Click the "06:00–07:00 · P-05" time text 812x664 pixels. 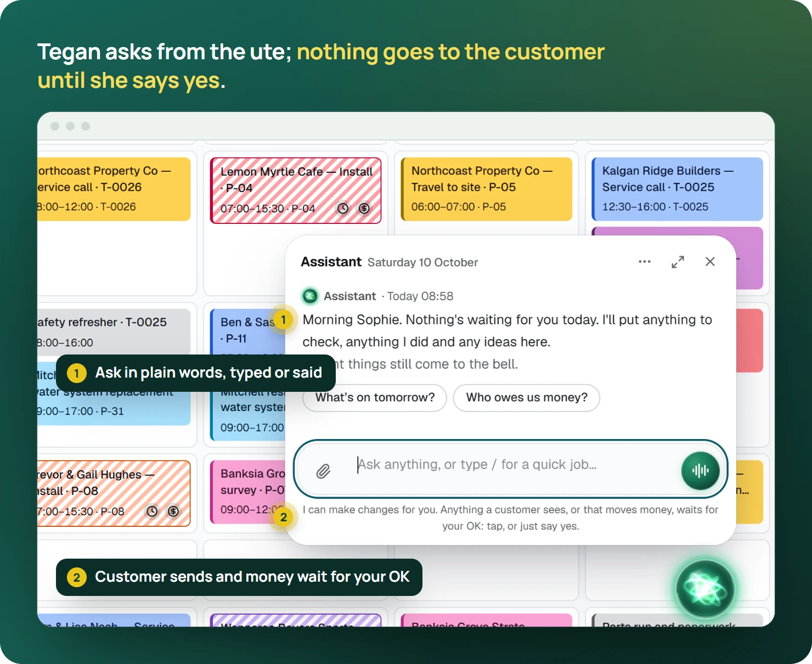click(x=459, y=207)
